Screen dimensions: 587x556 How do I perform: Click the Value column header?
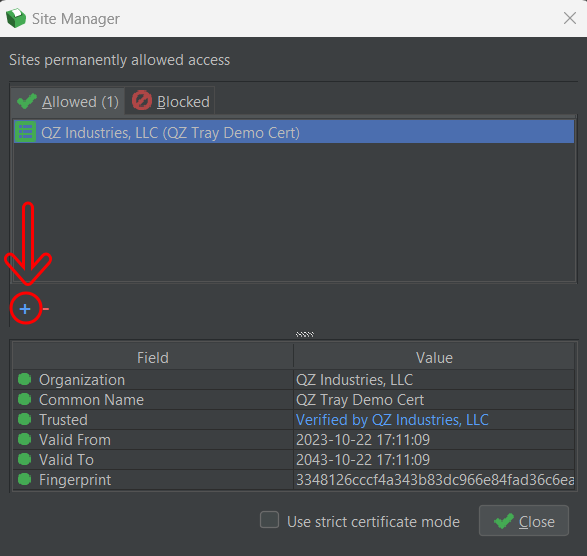[x=434, y=358]
